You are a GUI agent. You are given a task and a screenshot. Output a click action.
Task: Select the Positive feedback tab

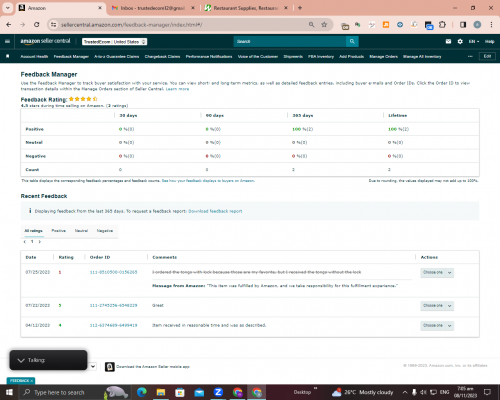[59, 231]
